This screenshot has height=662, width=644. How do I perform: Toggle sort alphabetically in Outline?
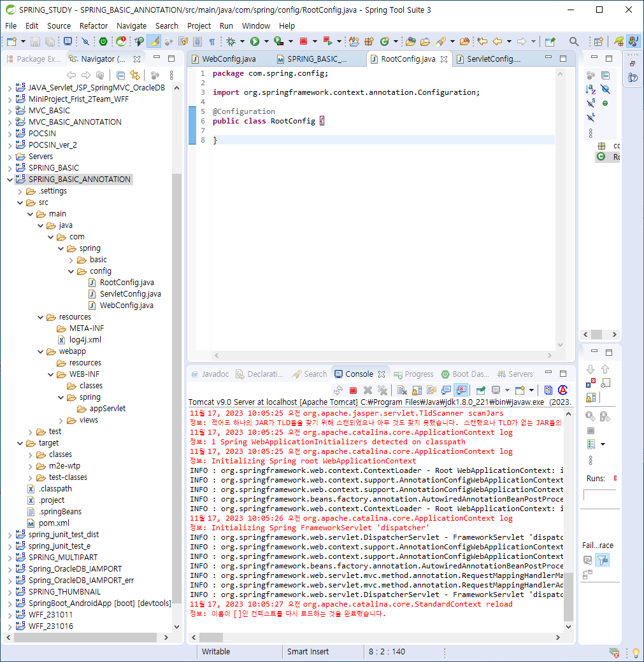point(590,89)
